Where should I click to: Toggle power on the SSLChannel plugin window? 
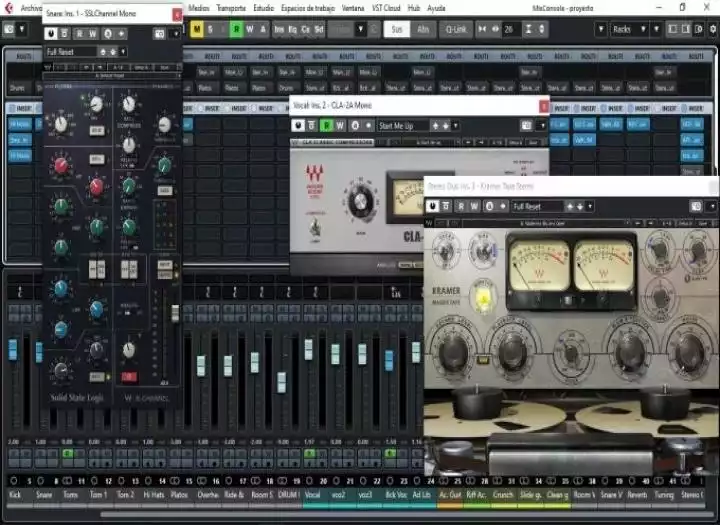tap(51, 34)
